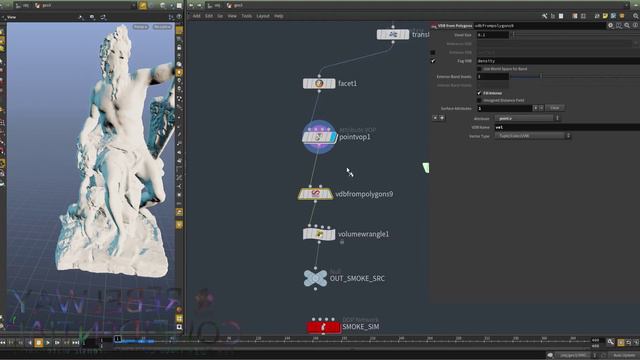Open the Edit menu in the network editor
Viewport: 640px width, 360px height.
pos(209,16)
